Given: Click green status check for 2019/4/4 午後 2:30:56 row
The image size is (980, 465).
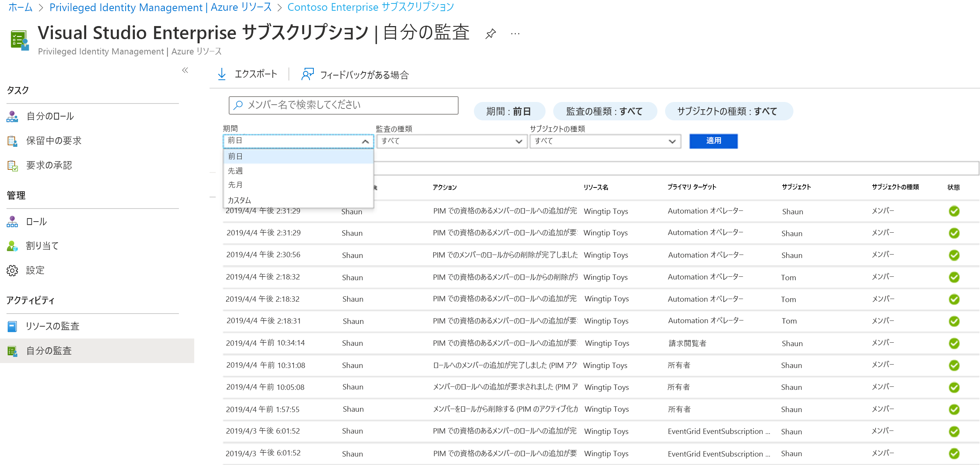Looking at the screenshot, I should (x=954, y=255).
